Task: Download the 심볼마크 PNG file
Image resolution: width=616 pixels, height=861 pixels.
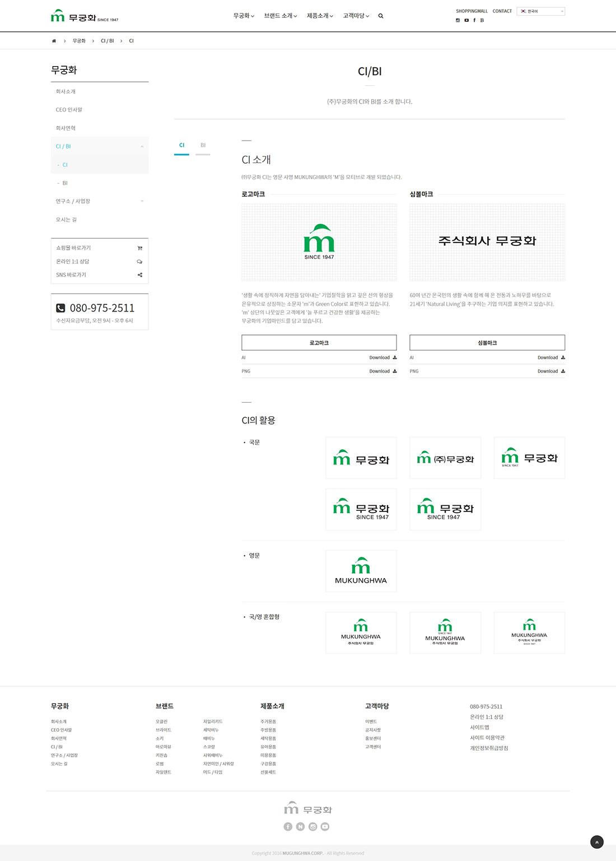Action: pos(551,371)
